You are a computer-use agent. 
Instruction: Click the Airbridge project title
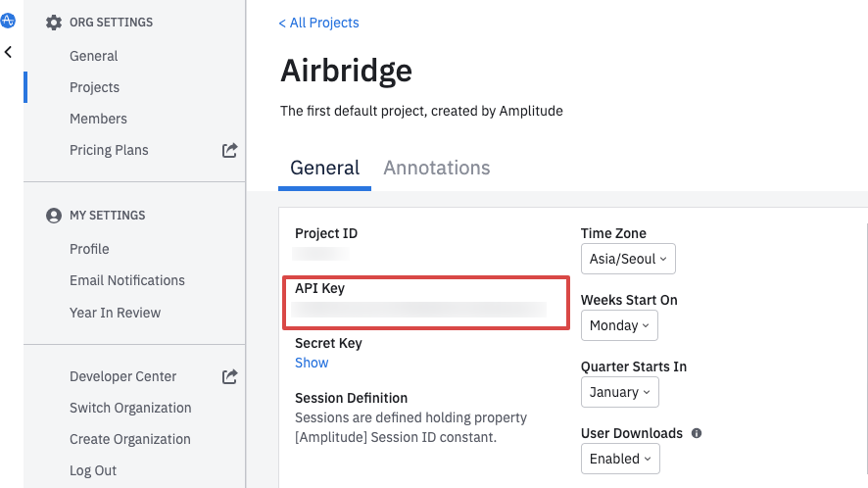point(347,71)
